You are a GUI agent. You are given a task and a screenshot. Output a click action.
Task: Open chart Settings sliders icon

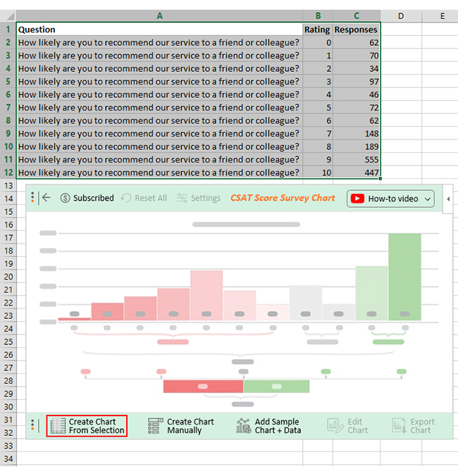pyautogui.click(x=182, y=198)
